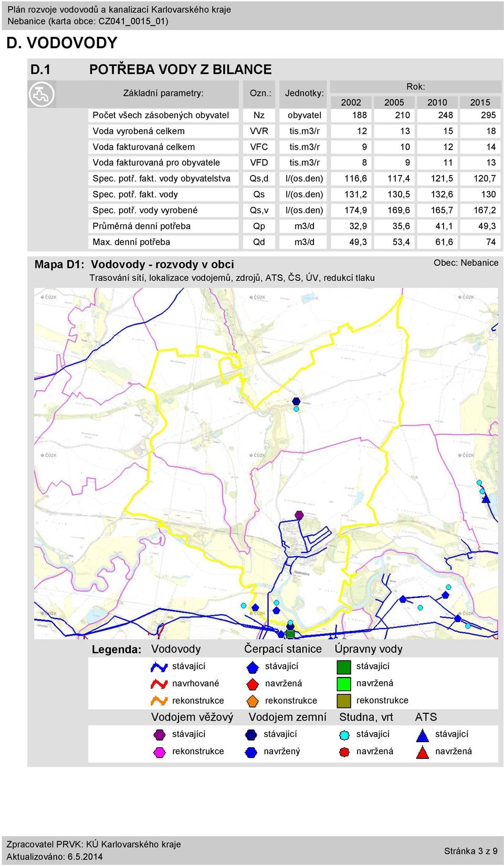Select the 2005 year column header
The width and height of the screenshot is (504, 866).
coord(394,102)
